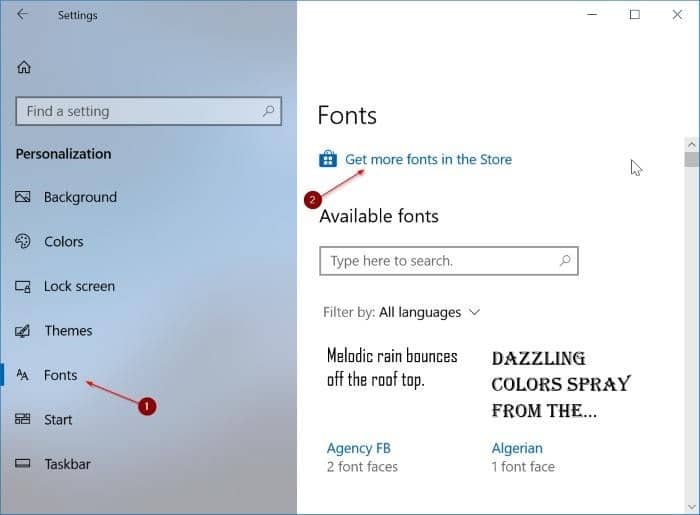
Task: Click the scrollbar up arrow
Action: (692, 145)
